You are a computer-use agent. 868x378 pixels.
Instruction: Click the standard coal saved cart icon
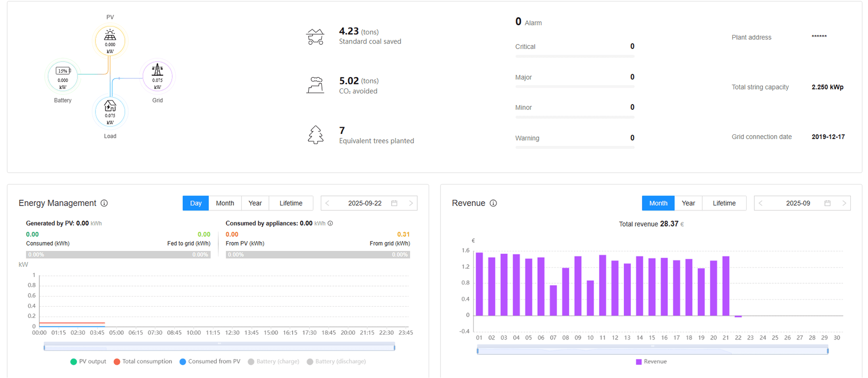pyautogui.click(x=315, y=36)
